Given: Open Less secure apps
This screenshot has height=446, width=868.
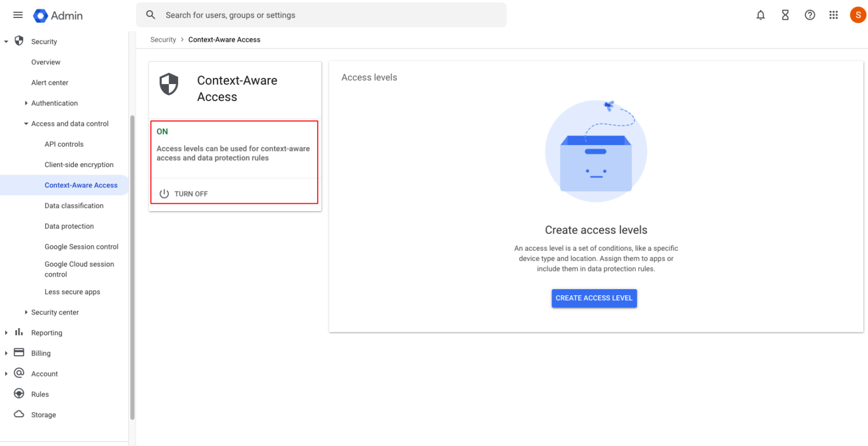Looking at the screenshot, I should pos(72,292).
